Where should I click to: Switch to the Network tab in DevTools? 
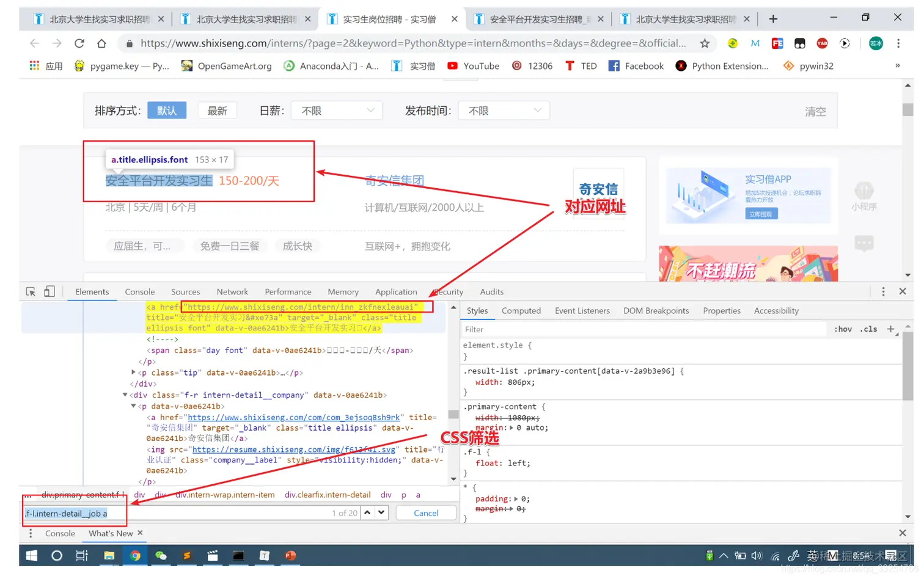(x=232, y=291)
